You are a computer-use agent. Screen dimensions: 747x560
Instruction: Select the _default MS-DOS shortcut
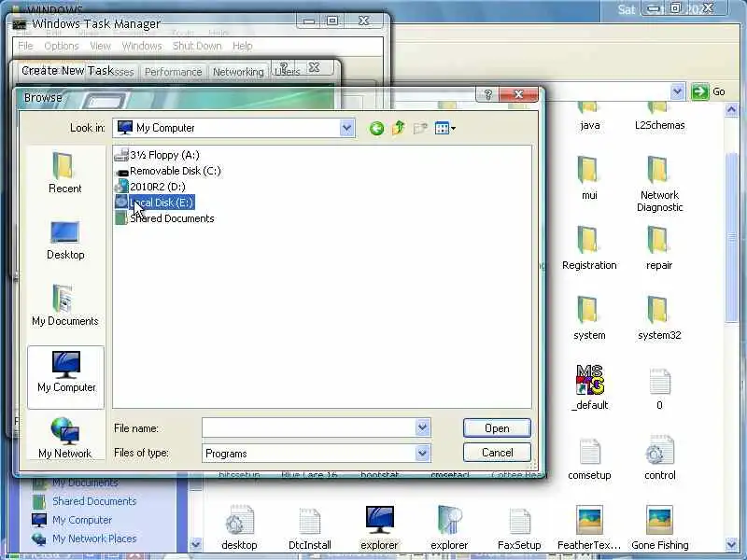[590, 387]
